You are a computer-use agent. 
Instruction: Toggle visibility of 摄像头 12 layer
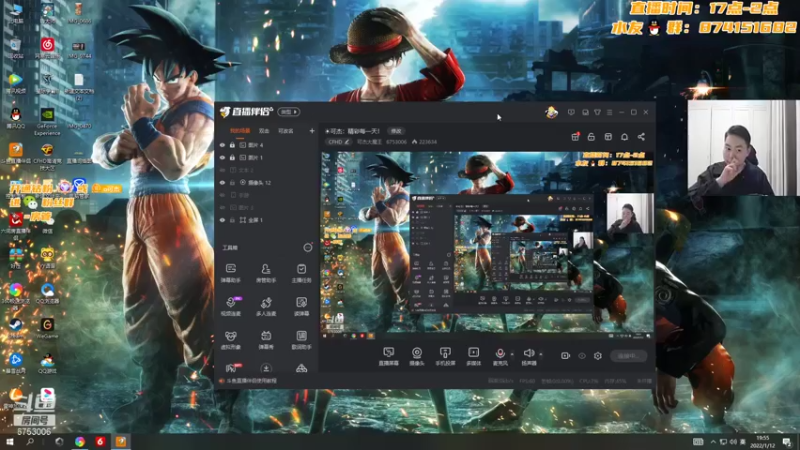pyautogui.click(x=222, y=183)
